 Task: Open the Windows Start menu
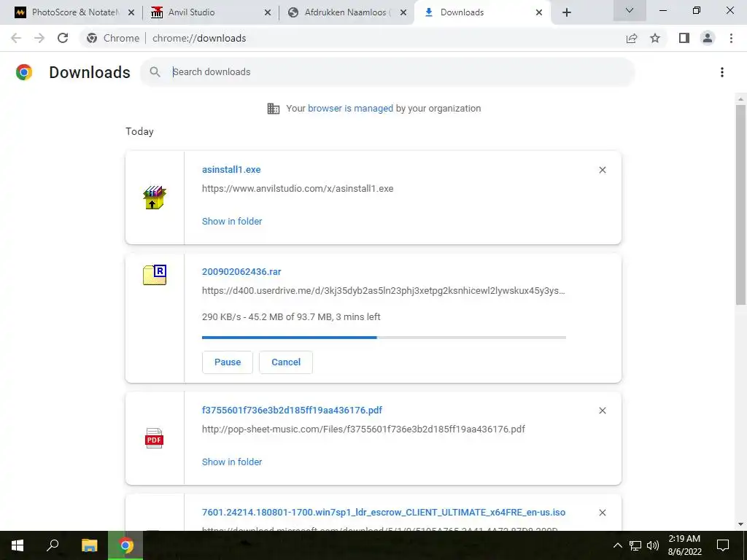[18, 545]
